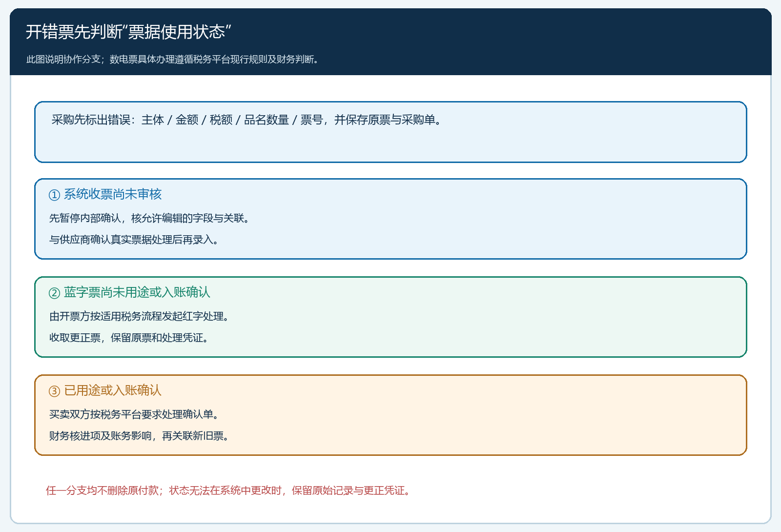Select heading ② 蓝字票尚未用途或入账确认

129,292
